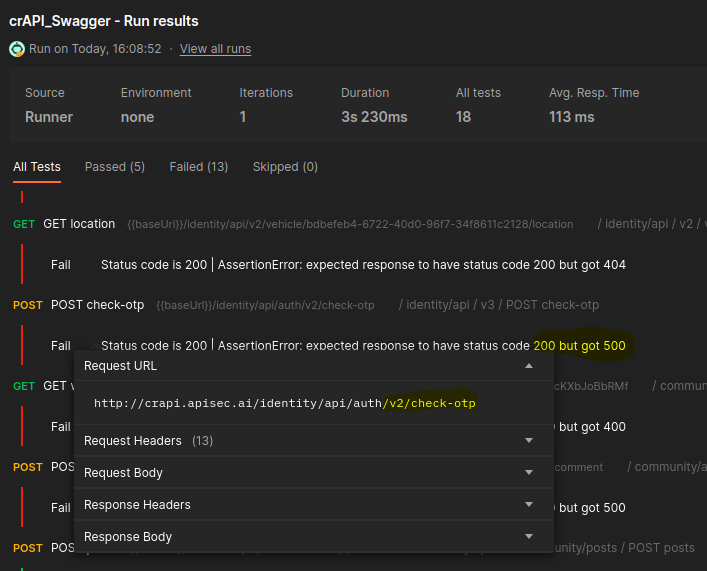Click the identity/api/v3/POST check-otp path

click(x=498, y=305)
